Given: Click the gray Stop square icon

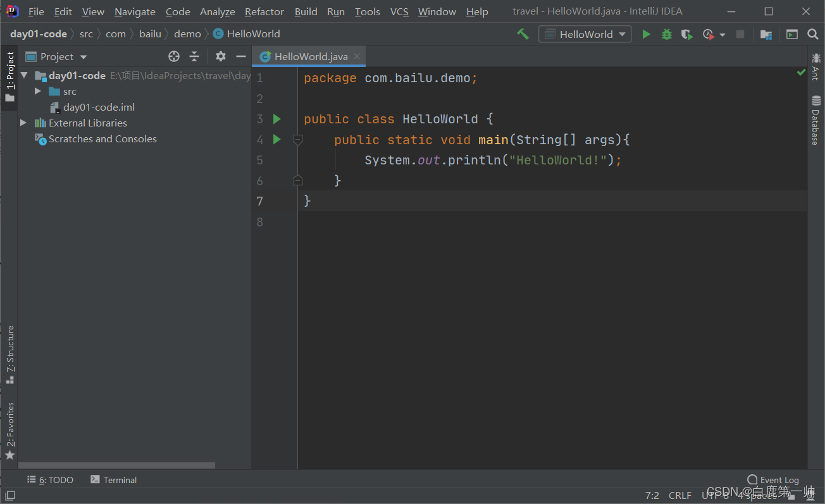Looking at the screenshot, I should (740, 34).
